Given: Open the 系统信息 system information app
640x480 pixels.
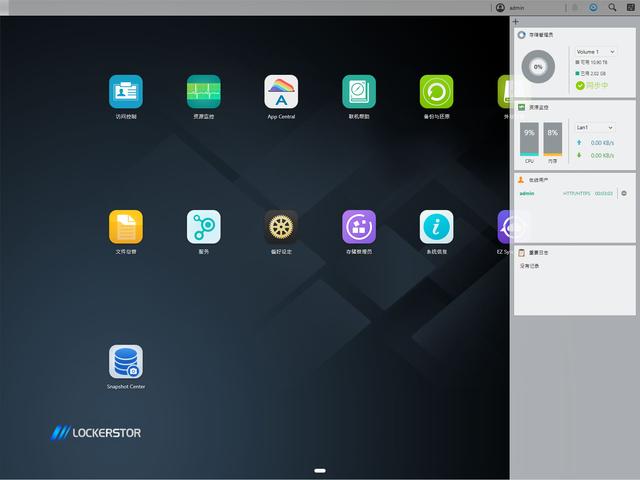Looking at the screenshot, I should coord(436,227).
